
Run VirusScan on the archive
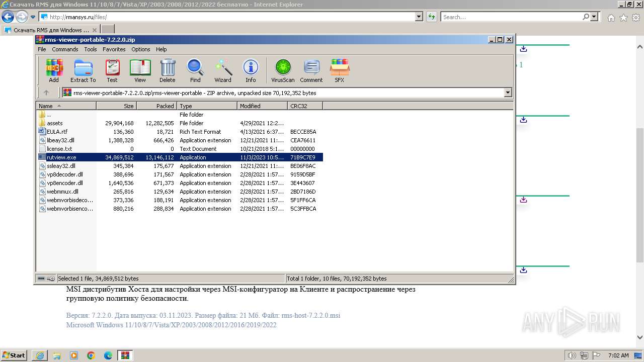pyautogui.click(x=283, y=70)
